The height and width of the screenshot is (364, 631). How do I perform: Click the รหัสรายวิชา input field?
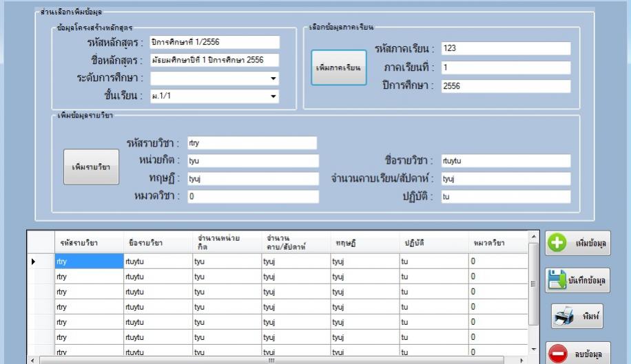(x=251, y=142)
